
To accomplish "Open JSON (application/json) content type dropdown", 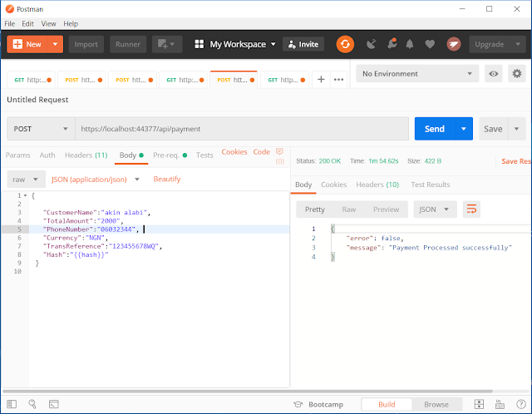I will [95, 180].
